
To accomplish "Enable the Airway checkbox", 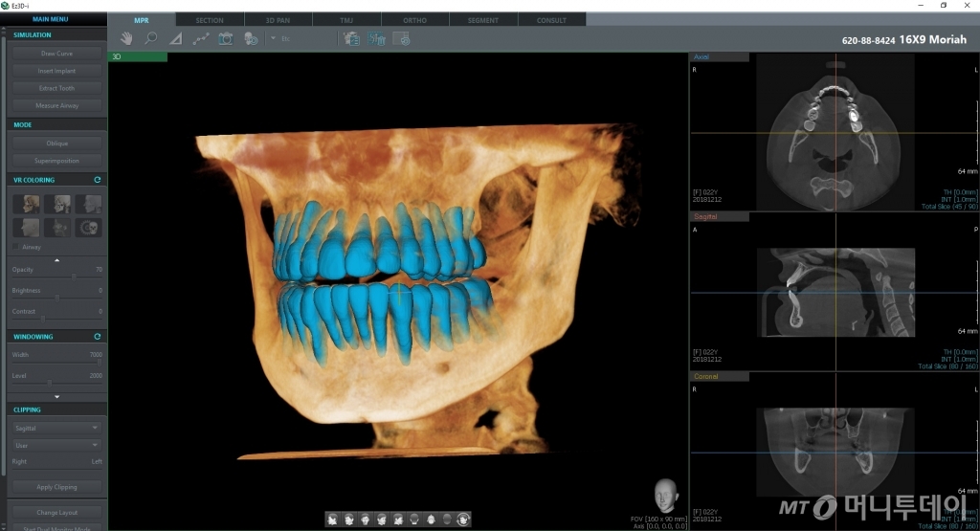I will pos(16,247).
